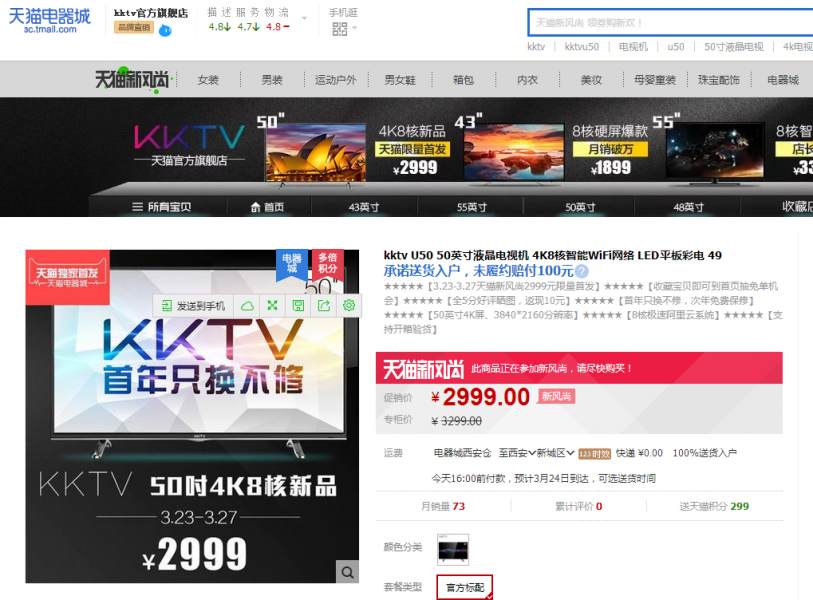Click the 送天猫积分 299 text
813x600 pixels.
pos(714,506)
